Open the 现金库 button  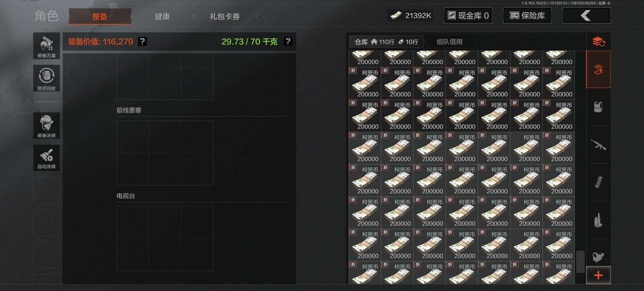pyautogui.click(x=468, y=16)
